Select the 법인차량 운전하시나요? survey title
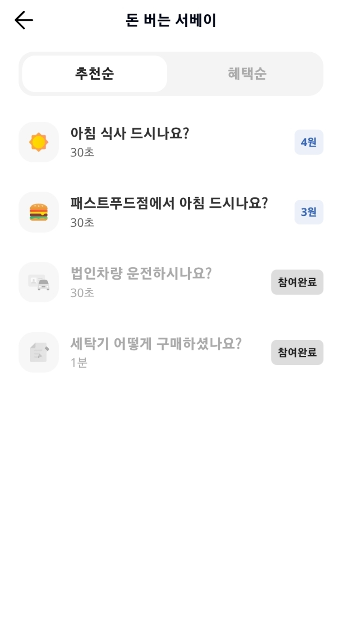This screenshot has height=644, width=342. pos(141,273)
